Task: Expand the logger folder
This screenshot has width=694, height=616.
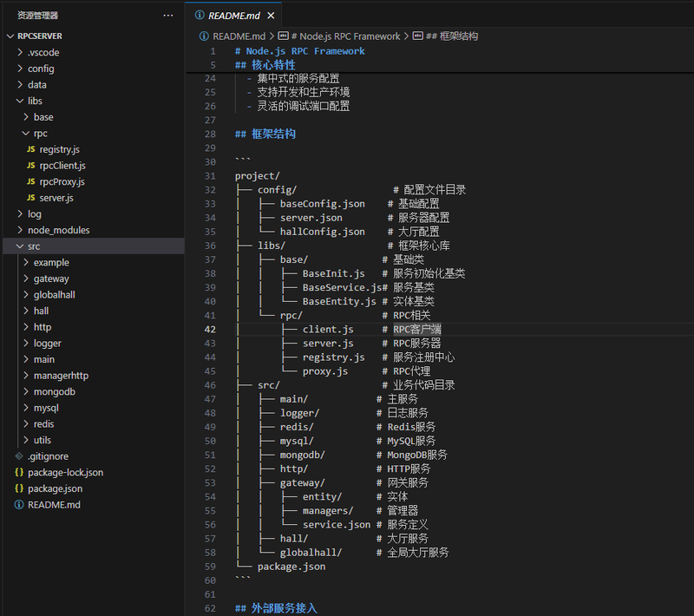Action: click(26, 343)
